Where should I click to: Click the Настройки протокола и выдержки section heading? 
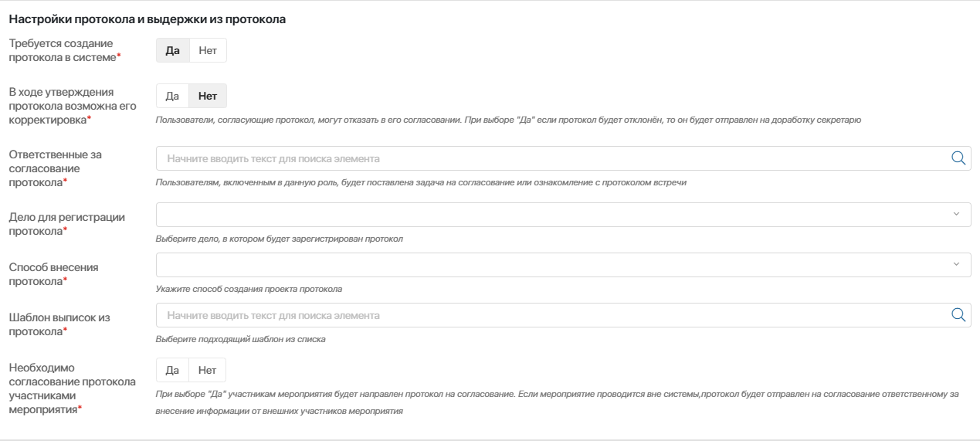click(148, 19)
